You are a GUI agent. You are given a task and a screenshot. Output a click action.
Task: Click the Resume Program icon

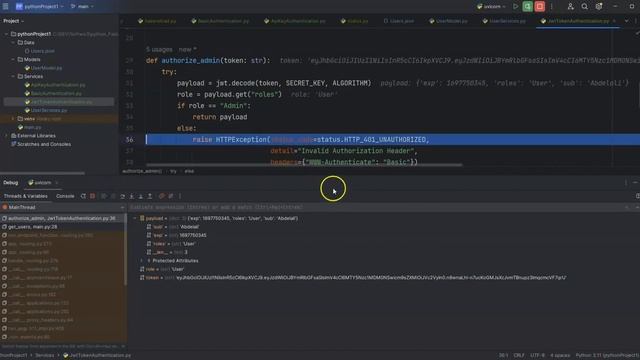(x=104, y=196)
